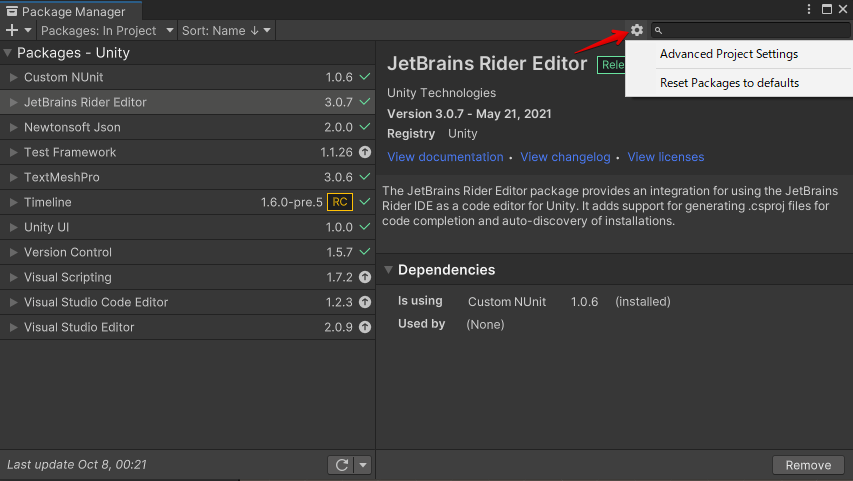
Task: Select TextMeshPro package
Action: pyautogui.click(x=188, y=177)
